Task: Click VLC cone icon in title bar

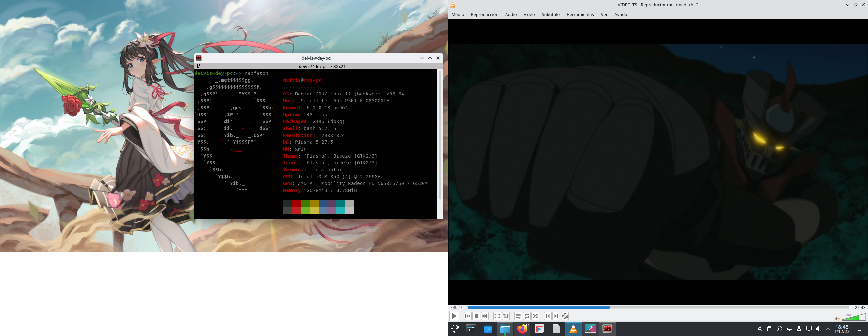Action: (453, 5)
